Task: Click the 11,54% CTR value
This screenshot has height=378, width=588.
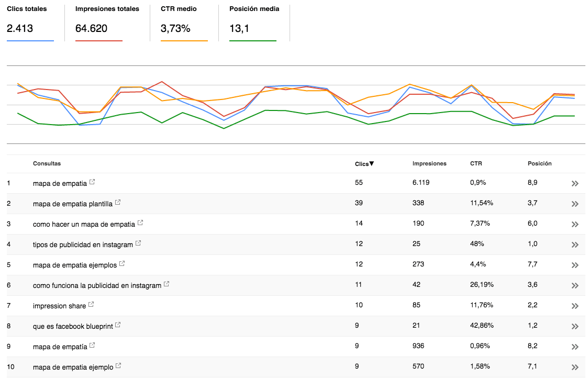Action: [x=482, y=203]
